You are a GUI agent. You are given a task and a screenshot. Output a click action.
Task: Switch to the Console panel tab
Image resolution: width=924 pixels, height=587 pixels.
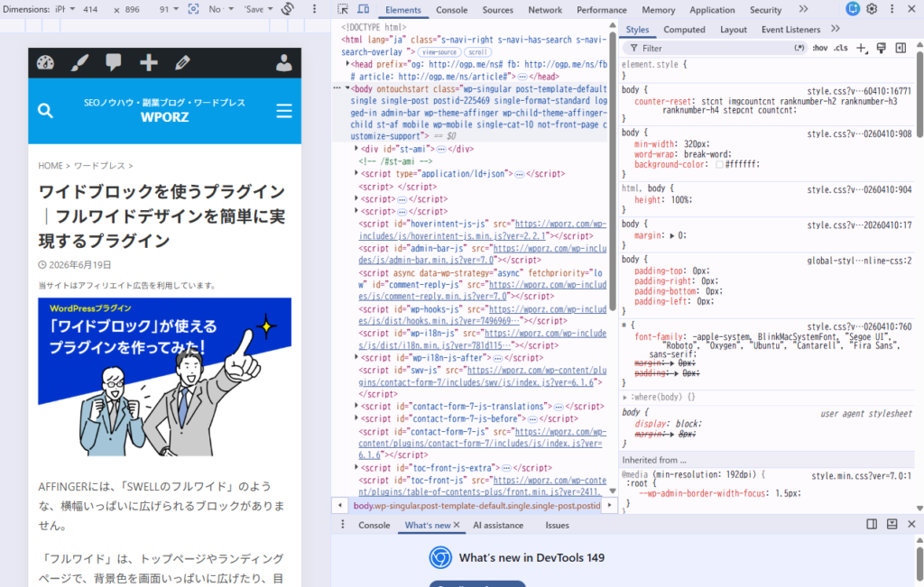click(x=451, y=10)
